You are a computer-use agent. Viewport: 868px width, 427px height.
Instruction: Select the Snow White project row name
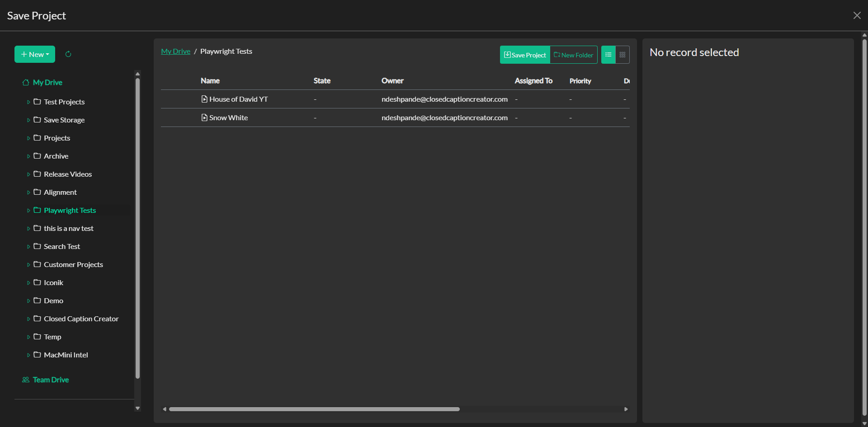coord(228,117)
